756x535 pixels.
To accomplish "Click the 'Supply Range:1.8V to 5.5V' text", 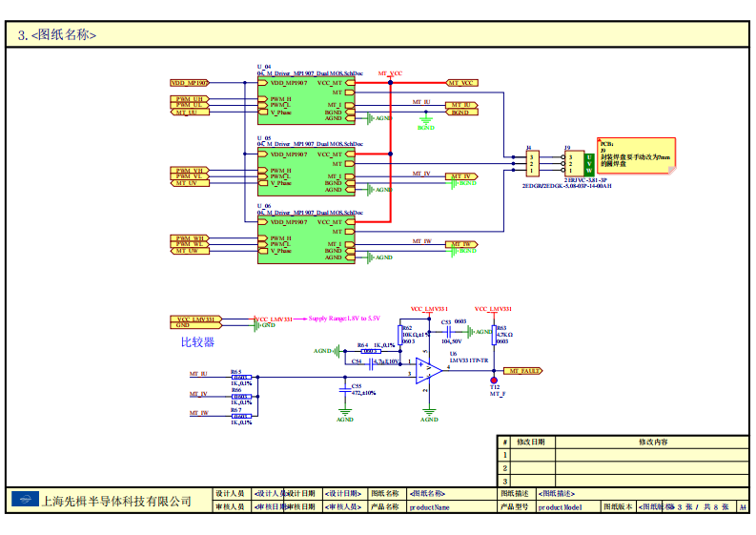I will pos(344,319).
